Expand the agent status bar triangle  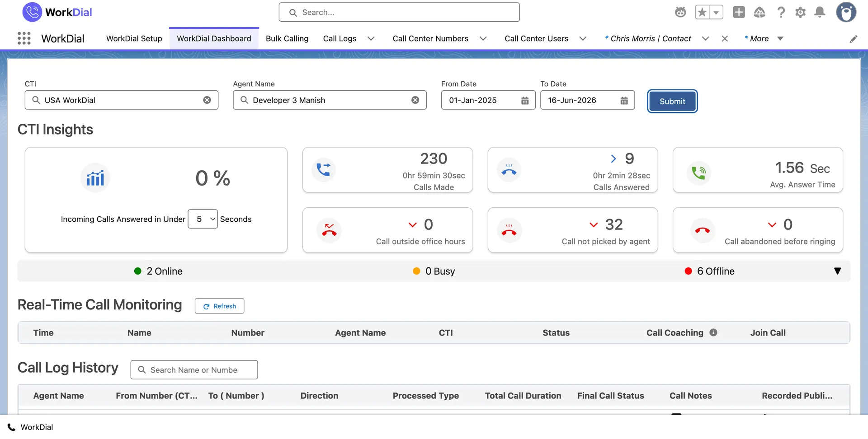[x=837, y=271]
